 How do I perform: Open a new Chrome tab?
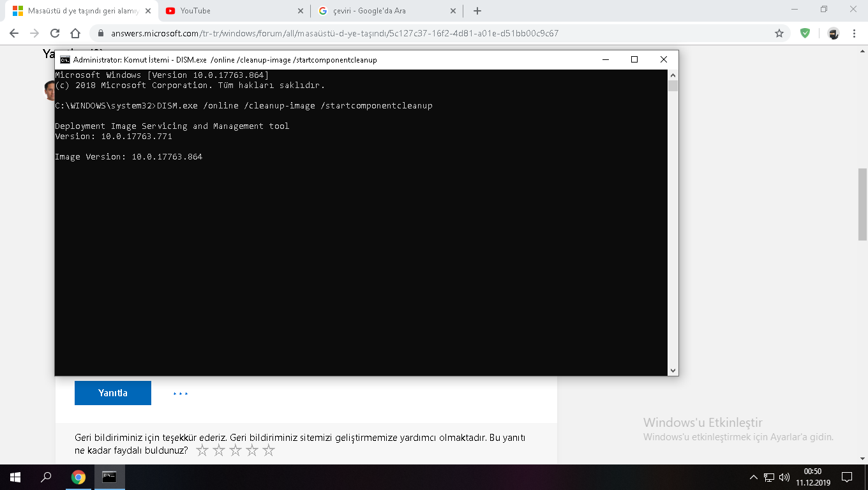coord(477,11)
